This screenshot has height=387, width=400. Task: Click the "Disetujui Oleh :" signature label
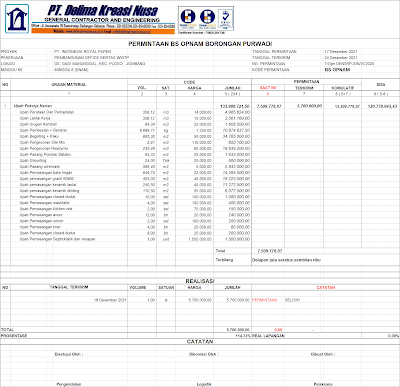pyautogui.click(x=69, y=354)
